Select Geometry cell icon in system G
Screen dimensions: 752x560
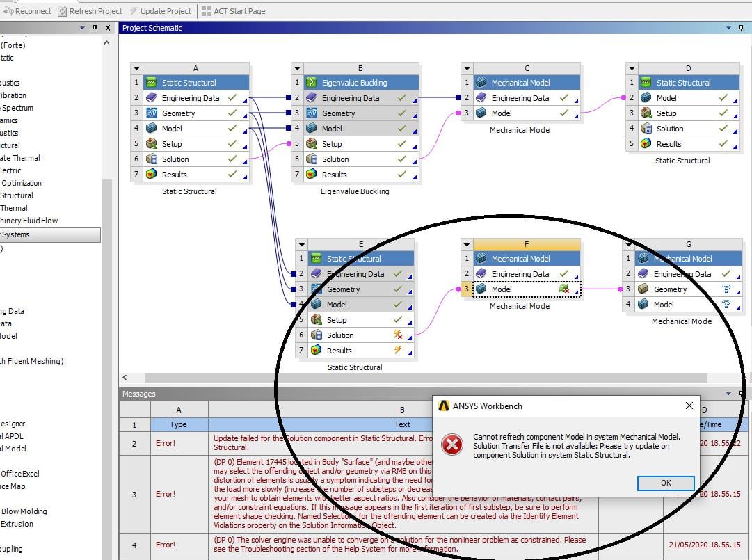pyautogui.click(x=643, y=289)
